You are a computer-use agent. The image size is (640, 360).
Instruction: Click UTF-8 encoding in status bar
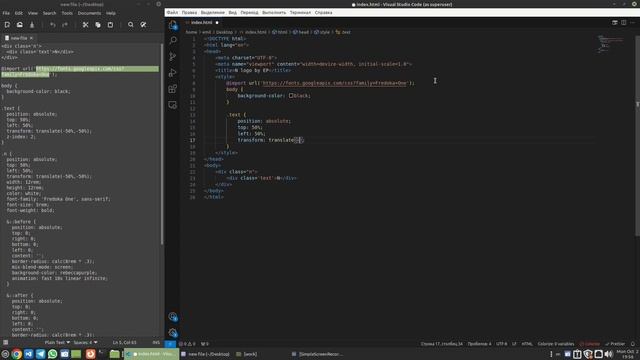(x=502, y=344)
